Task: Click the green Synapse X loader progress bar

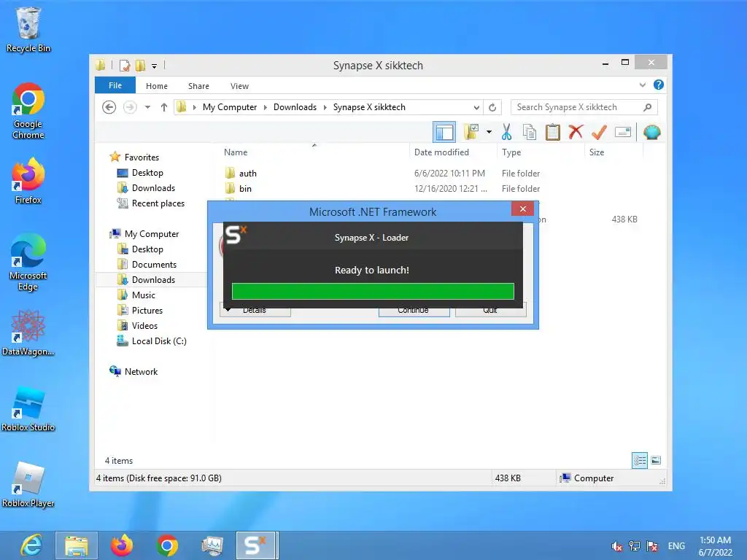Action: pos(373,291)
